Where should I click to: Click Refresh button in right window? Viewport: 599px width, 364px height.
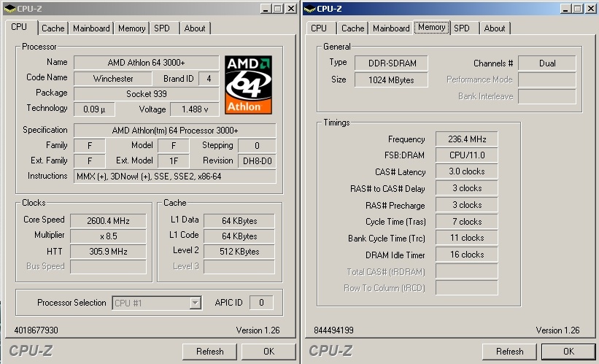tap(509, 352)
